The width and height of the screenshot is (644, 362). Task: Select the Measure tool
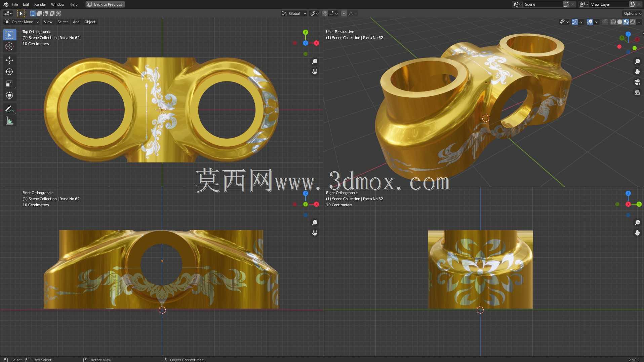tap(9, 121)
